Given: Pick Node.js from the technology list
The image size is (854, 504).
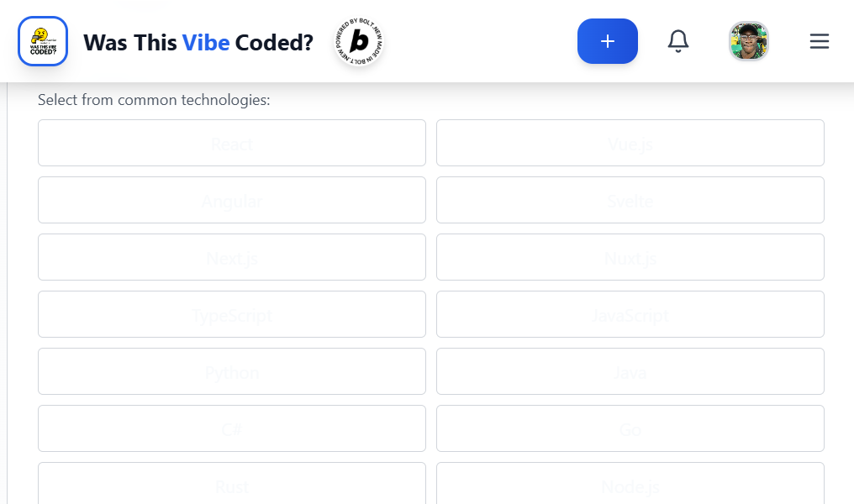Looking at the screenshot, I should [630, 486].
